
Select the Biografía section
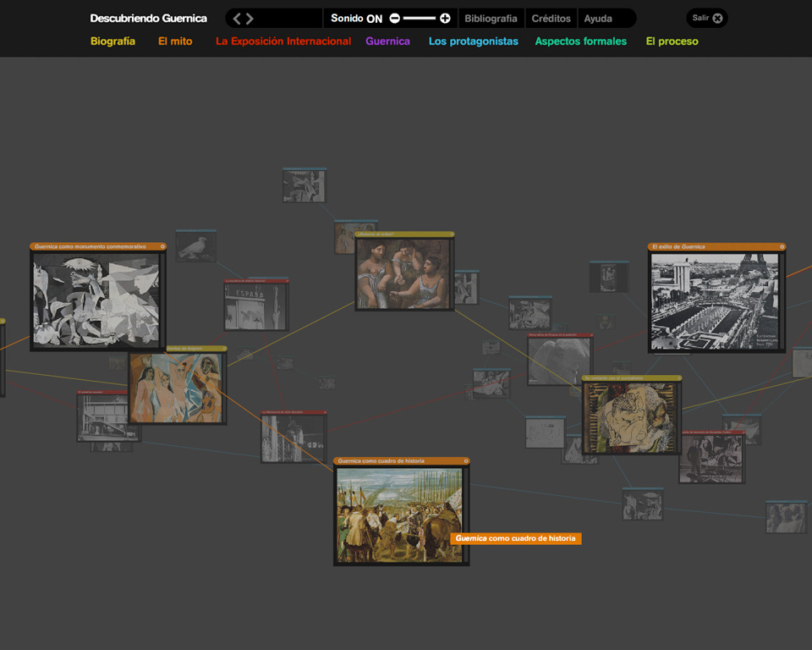(112, 41)
